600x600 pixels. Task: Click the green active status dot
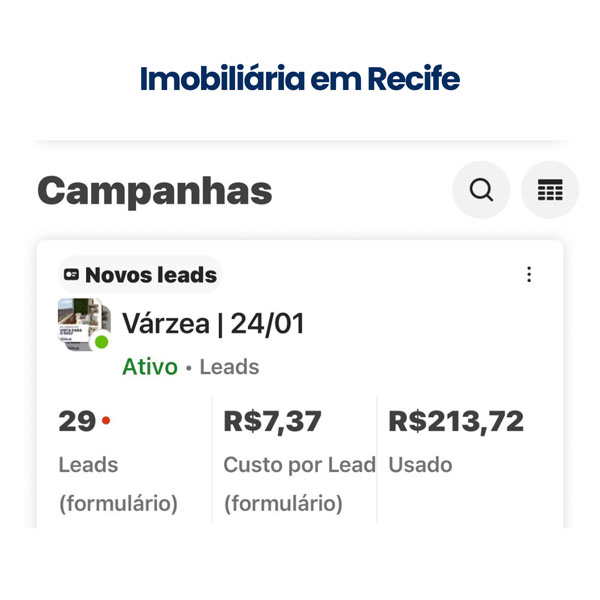pyautogui.click(x=101, y=342)
